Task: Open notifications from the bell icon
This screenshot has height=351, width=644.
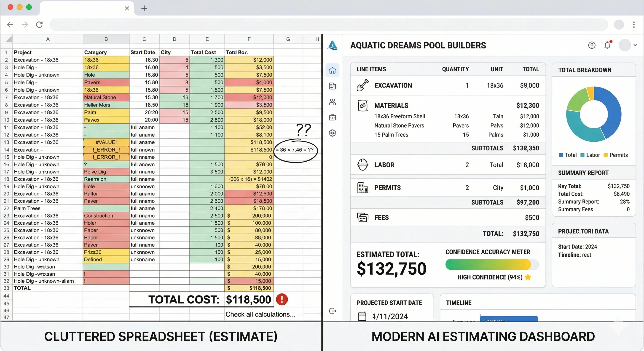Action: [607, 45]
